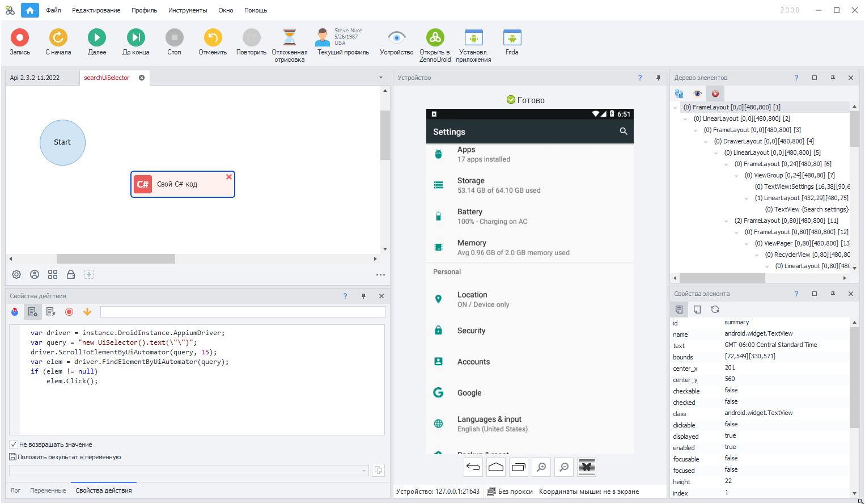Toggle Не возвращать значение checkbox
865x504 pixels.
coord(14,444)
